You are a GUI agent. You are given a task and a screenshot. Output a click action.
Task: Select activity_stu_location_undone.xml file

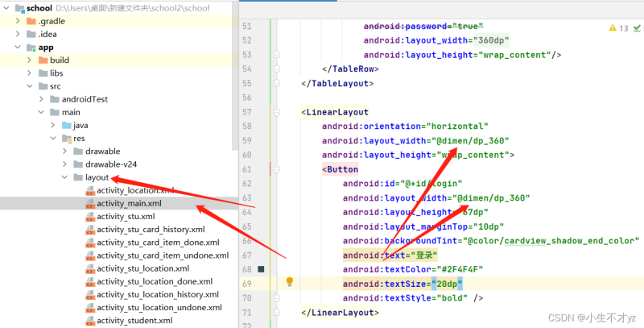[159, 307]
